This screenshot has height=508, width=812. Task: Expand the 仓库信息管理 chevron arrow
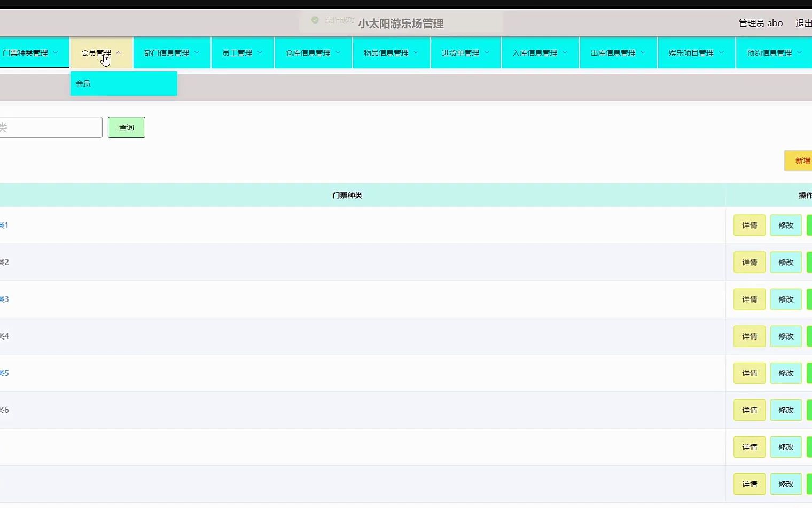click(x=338, y=52)
